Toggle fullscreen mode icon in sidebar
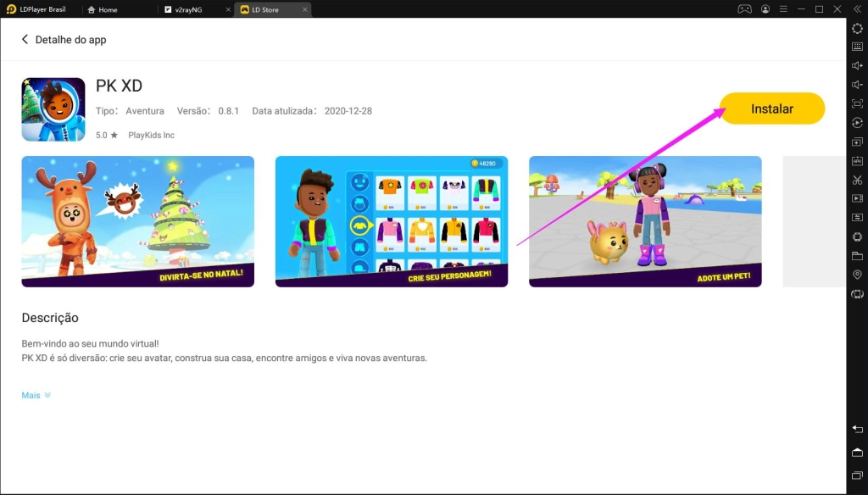Screen dimensions: 868x495 [857, 103]
